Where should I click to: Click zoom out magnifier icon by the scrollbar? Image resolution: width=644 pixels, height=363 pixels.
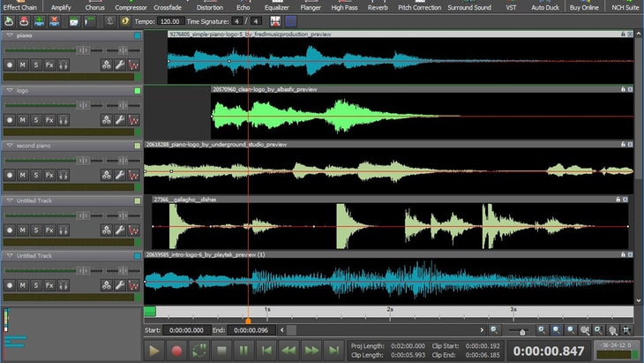coord(494,329)
